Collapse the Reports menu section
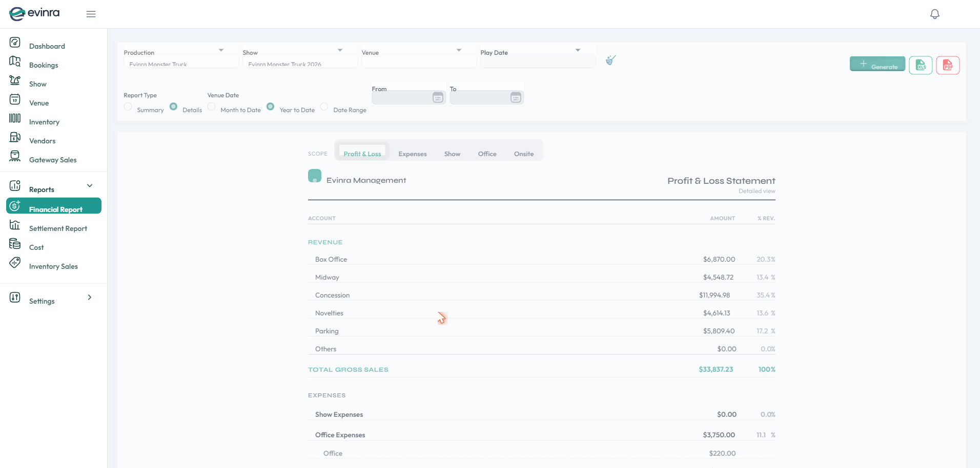Viewport: 980px width, 468px height. (x=90, y=186)
